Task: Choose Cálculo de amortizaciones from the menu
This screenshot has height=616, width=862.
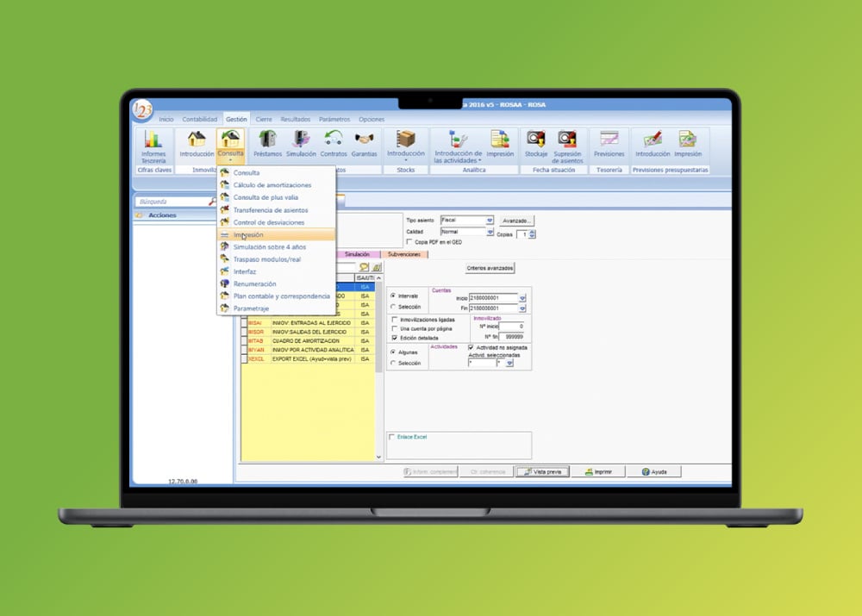Action: [x=272, y=185]
